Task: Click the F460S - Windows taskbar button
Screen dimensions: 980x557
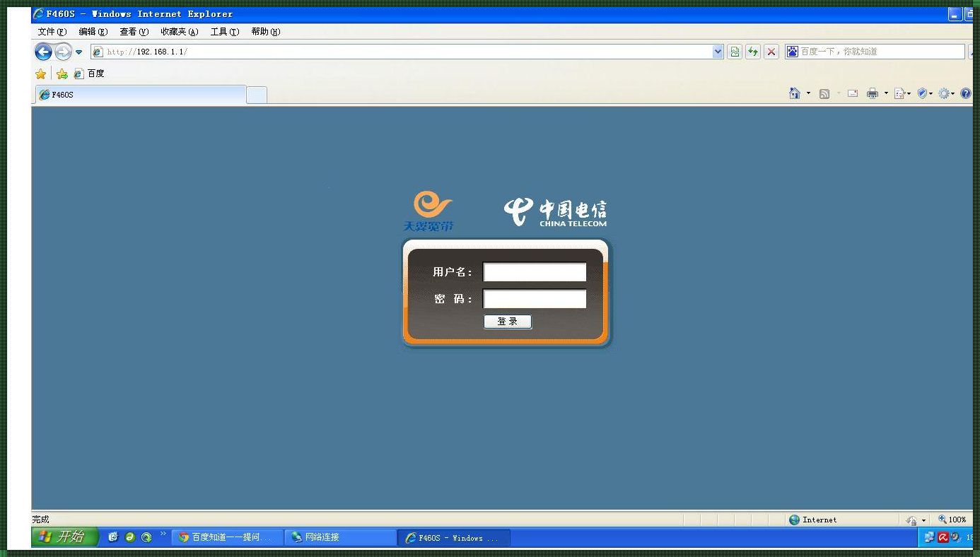Action: pos(454,538)
